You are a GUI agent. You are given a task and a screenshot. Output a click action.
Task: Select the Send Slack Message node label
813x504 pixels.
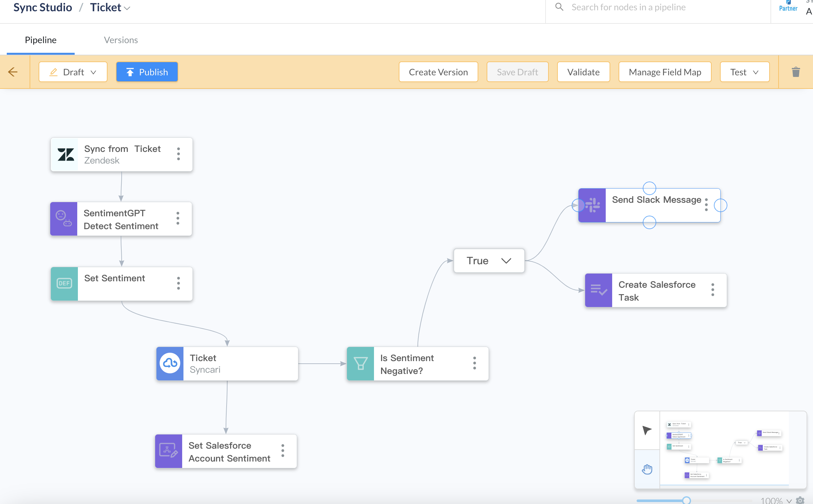tap(656, 200)
